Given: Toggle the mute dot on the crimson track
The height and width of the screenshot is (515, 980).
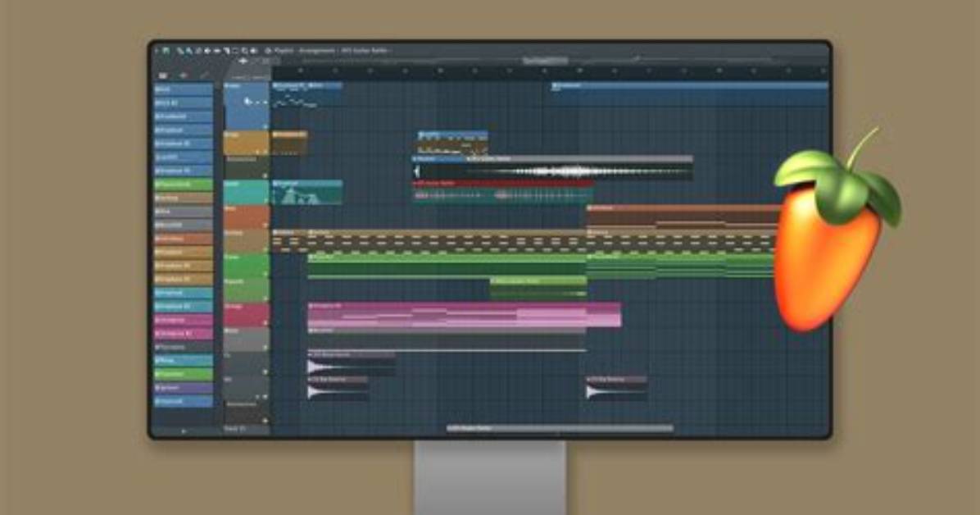Looking at the screenshot, I should (x=265, y=323).
